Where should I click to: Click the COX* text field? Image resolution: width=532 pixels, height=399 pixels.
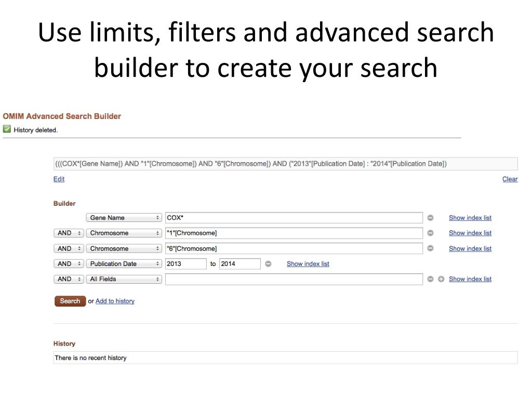coord(294,218)
